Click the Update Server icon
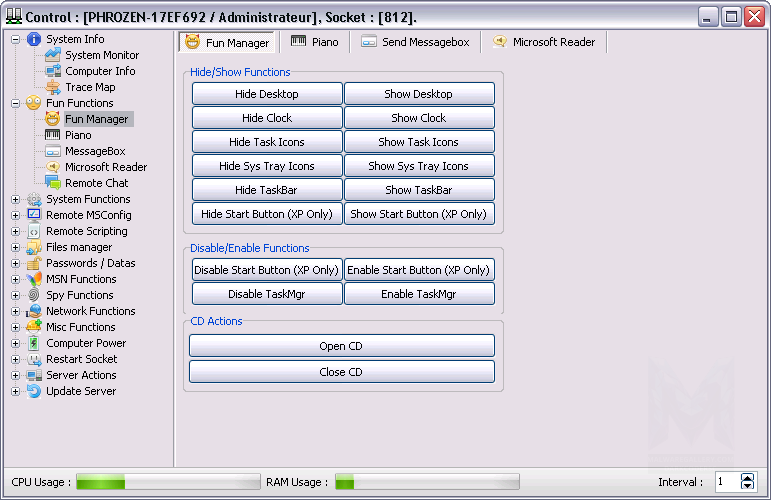The height and width of the screenshot is (500, 771). pyautogui.click(x=34, y=391)
